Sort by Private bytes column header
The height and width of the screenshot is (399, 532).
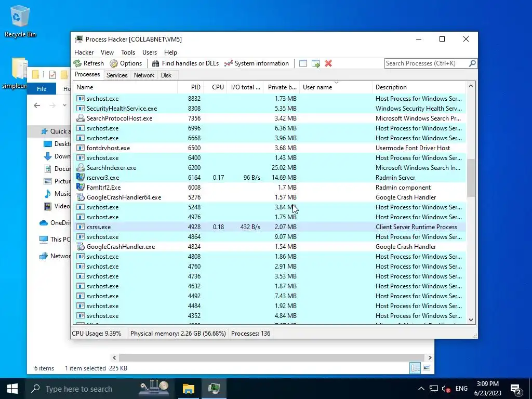[x=281, y=87]
